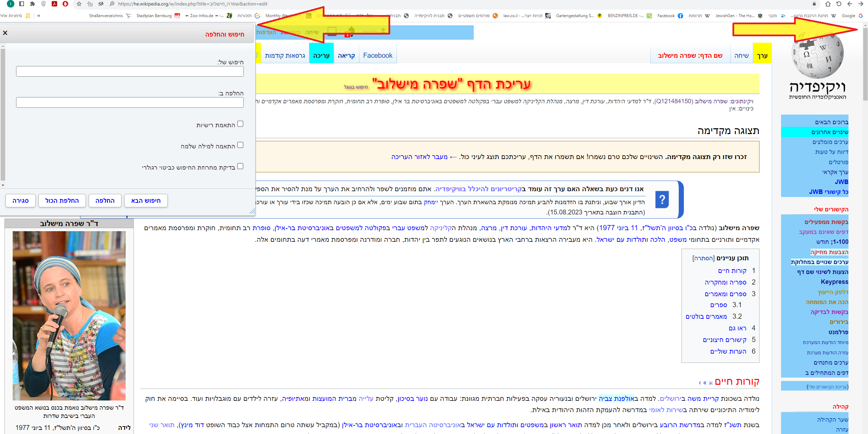
Task: Click the page vertical scrollbar
Action: pyautogui.click(x=865, y=65)
